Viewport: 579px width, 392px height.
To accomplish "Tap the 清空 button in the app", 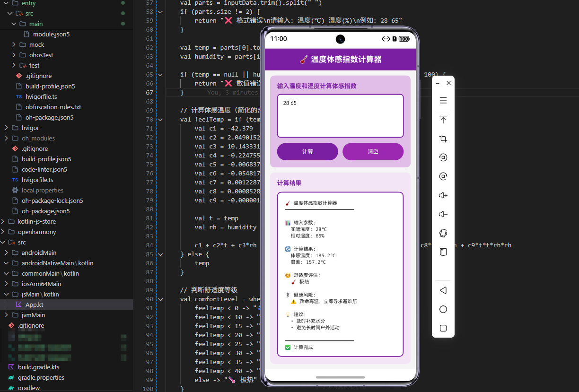I will tap(373, 152).
